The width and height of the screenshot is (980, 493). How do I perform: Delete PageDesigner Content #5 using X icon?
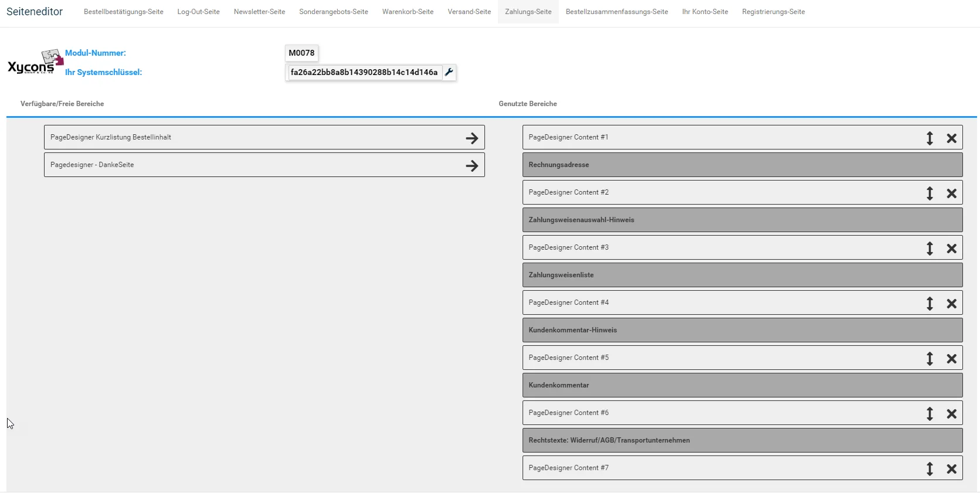point(951,359)
